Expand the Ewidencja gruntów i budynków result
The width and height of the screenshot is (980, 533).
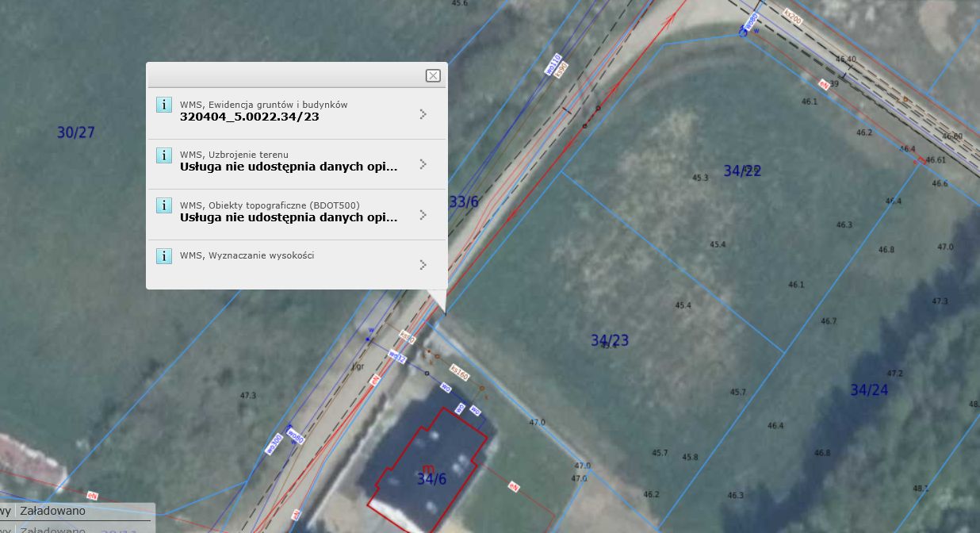pos(423,114)
